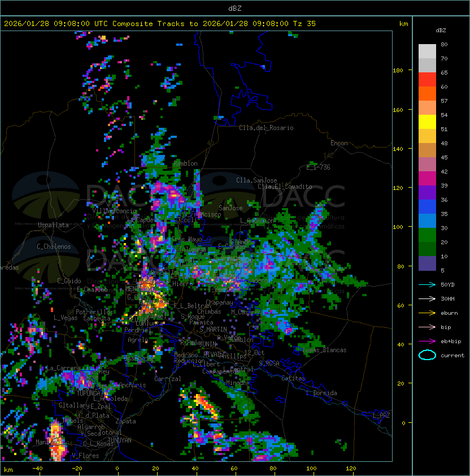
Task: Pick the red swatch between 65 and 60
Action: (x=427, y=80)
